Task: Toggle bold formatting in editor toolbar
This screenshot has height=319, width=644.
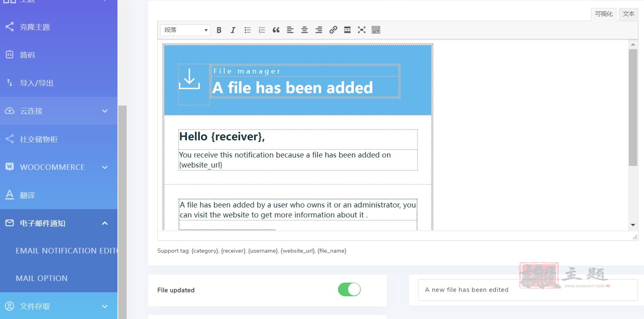Action: point(219,30)
